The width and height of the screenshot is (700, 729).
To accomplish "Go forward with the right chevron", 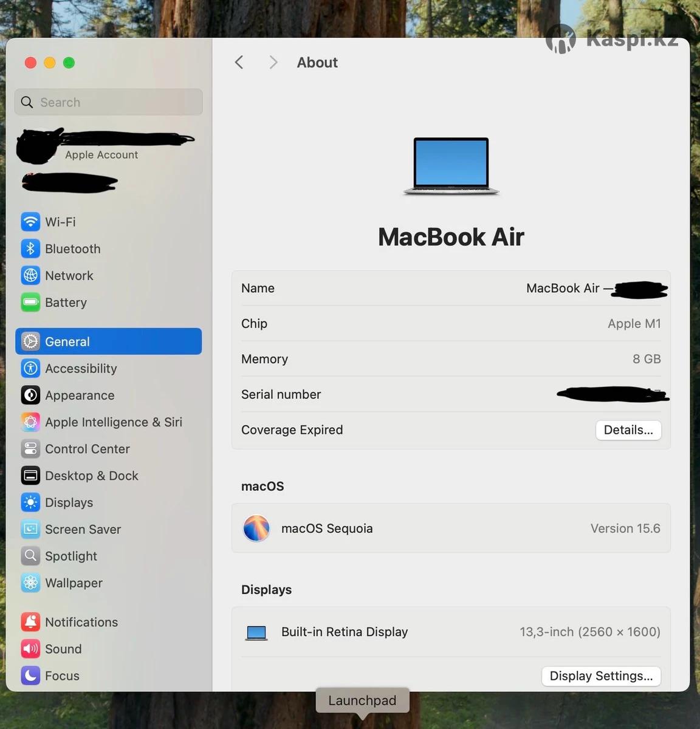I will click(273, 63).
